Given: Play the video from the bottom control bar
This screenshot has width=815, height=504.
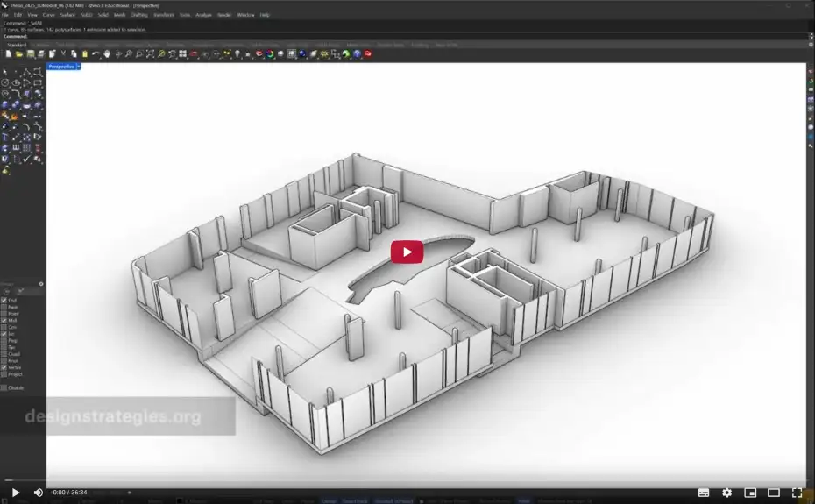Looking at the screenshot, I should tap(16, 492).
